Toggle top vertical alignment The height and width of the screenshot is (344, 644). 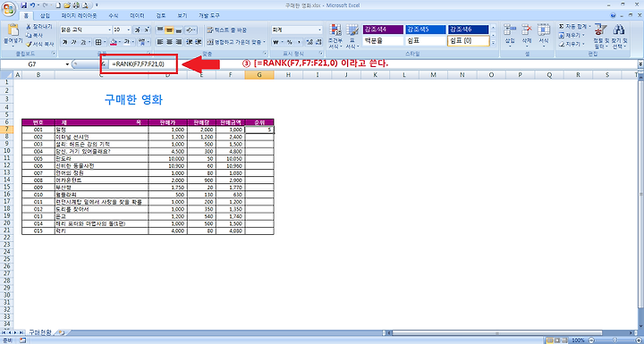click(159, 30)
